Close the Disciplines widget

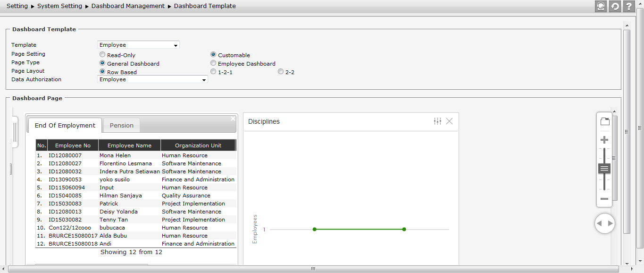(449, 121)
